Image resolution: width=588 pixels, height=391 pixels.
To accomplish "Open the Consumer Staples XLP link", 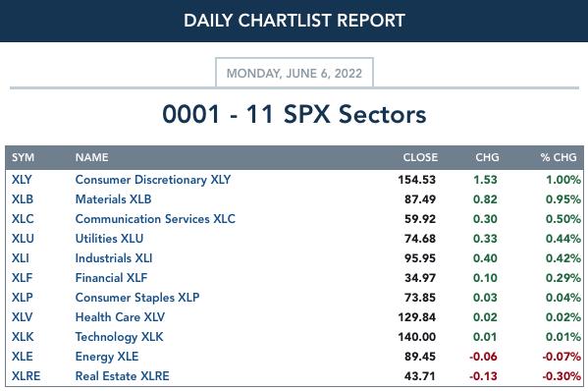I will click(x=137, y=298).
